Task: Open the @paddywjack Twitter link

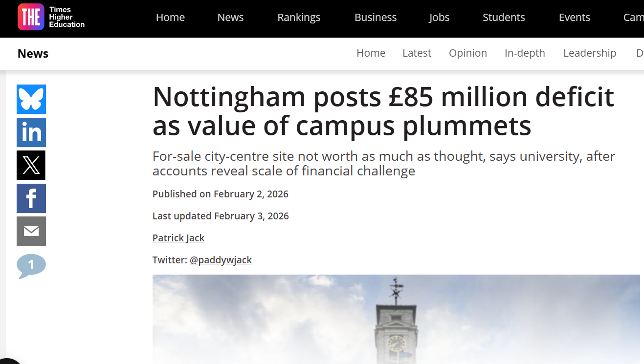Action: coord(221,260)
